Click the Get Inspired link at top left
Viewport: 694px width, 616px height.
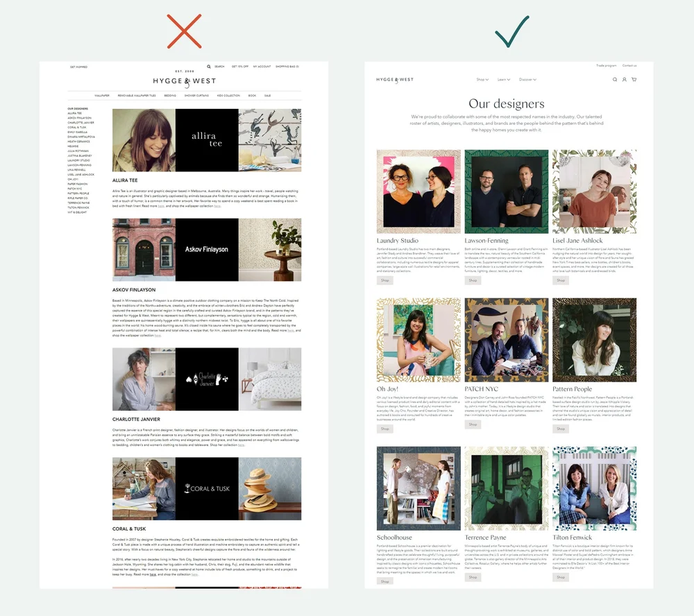pyautogui.click(x=79, y=67)
